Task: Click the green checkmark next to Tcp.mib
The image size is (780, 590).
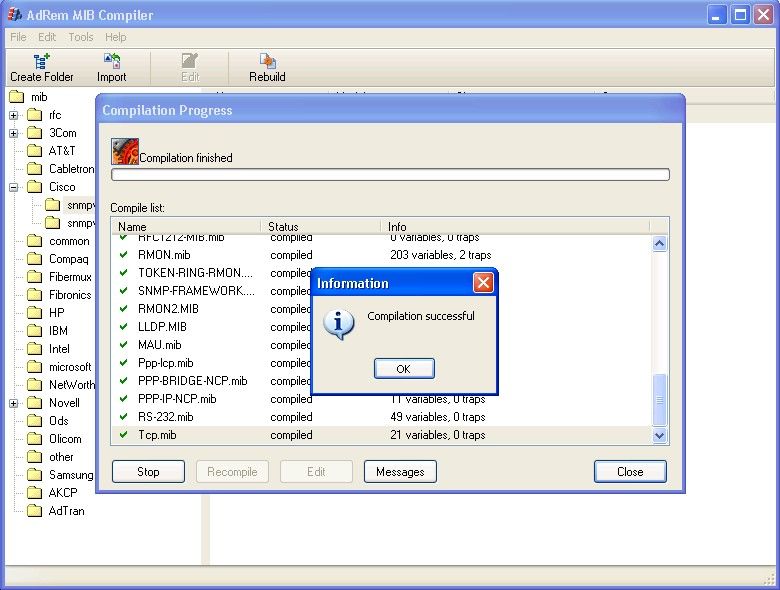Action: pos(124,435)
